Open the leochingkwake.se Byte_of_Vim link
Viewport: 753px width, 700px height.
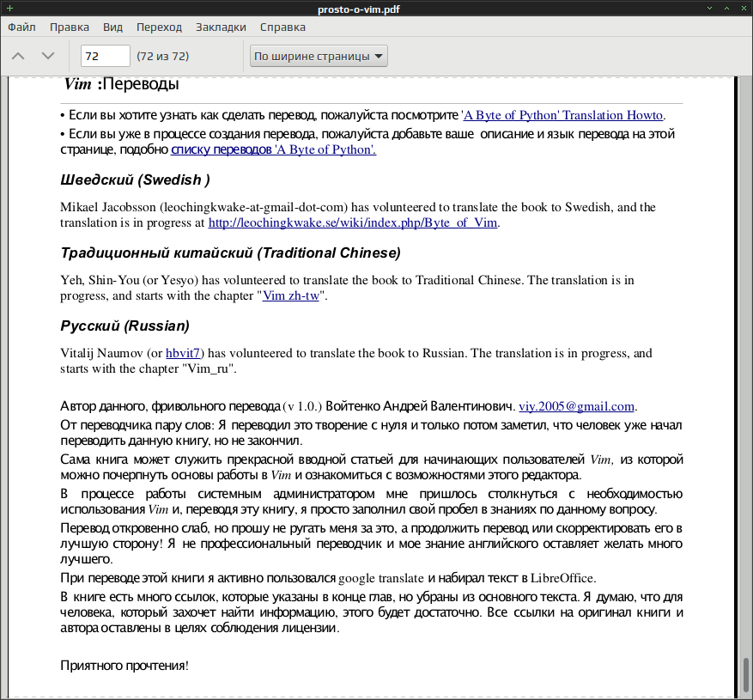[353, 223]
